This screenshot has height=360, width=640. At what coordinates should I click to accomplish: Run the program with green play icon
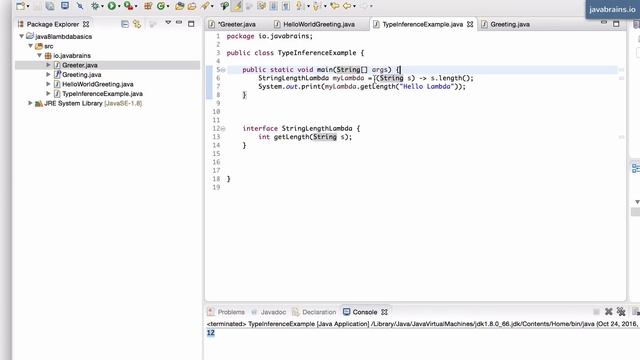111,6
